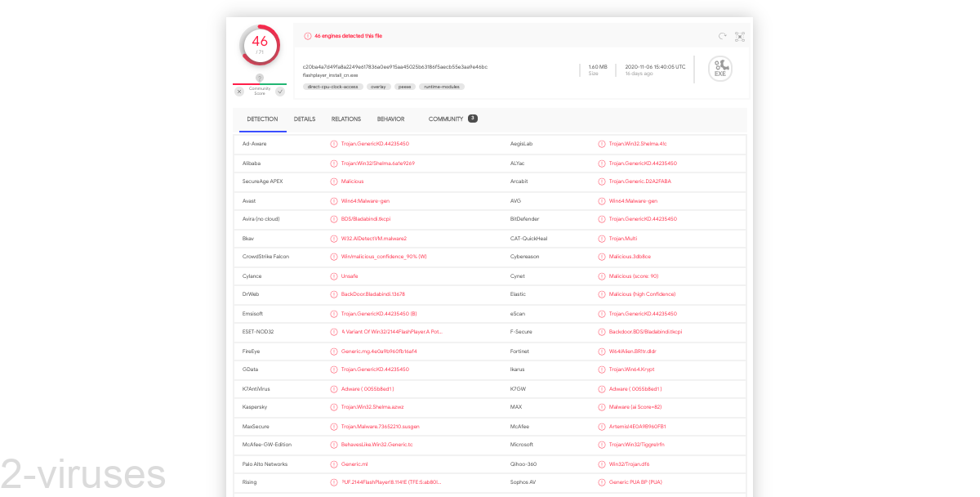This screenshot has width=980, height=497.
Task: Click the alert icon in the CAT-QuickHeal row
Action: (602, 239)
